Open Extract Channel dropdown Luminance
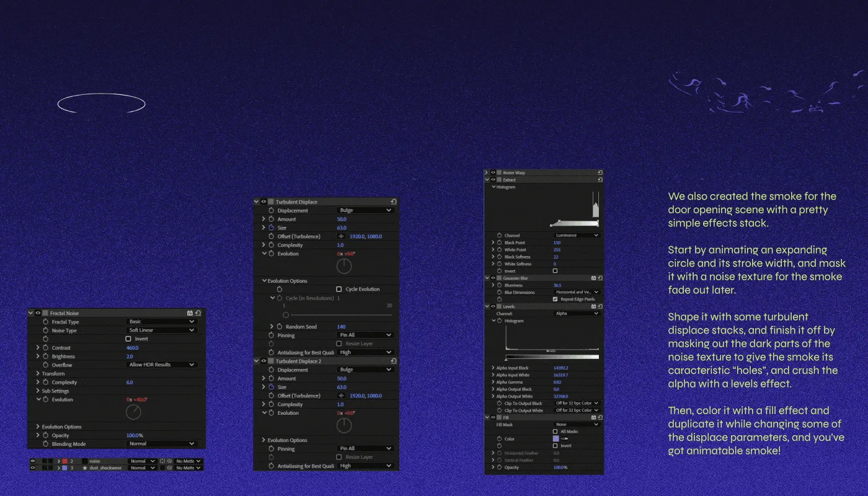The height and width of the screenshot is (496, 868). [x=577, y=236]
